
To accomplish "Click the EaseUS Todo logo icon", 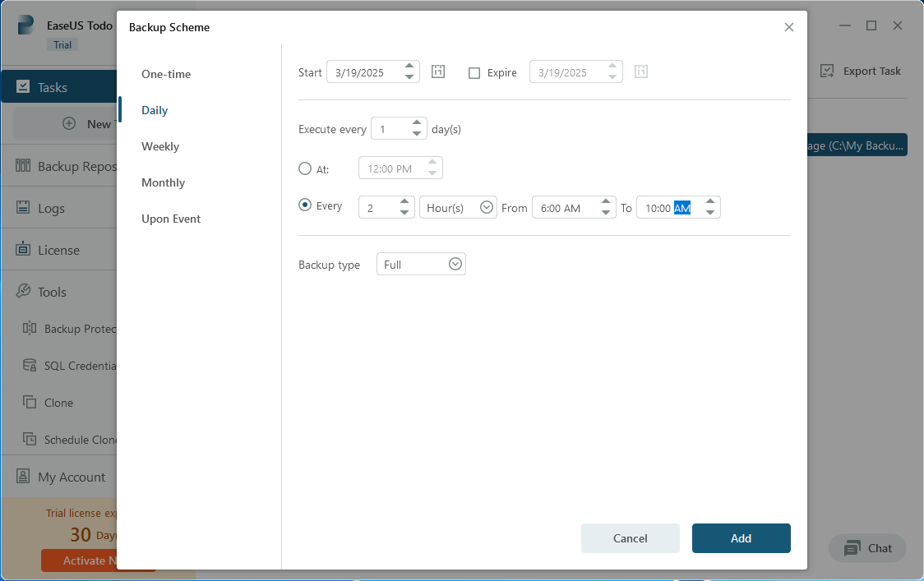I will pos(25,25).
